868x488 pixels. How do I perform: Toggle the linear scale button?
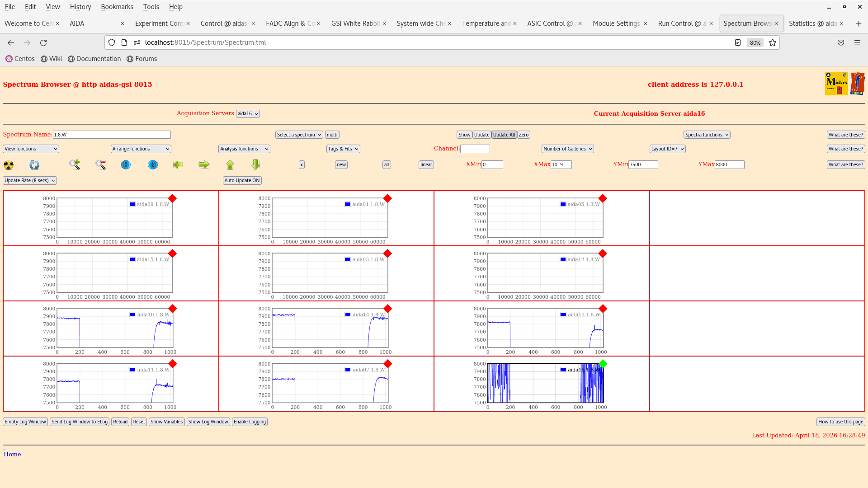(426, 165)
